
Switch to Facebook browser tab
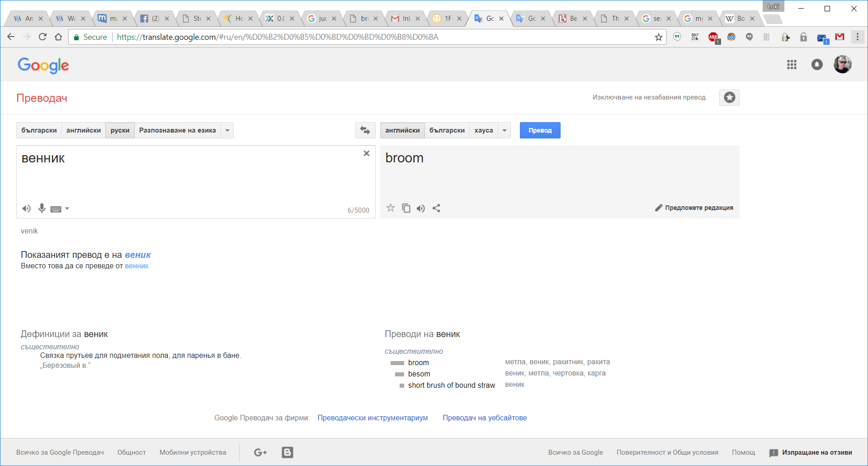[155, 19]
